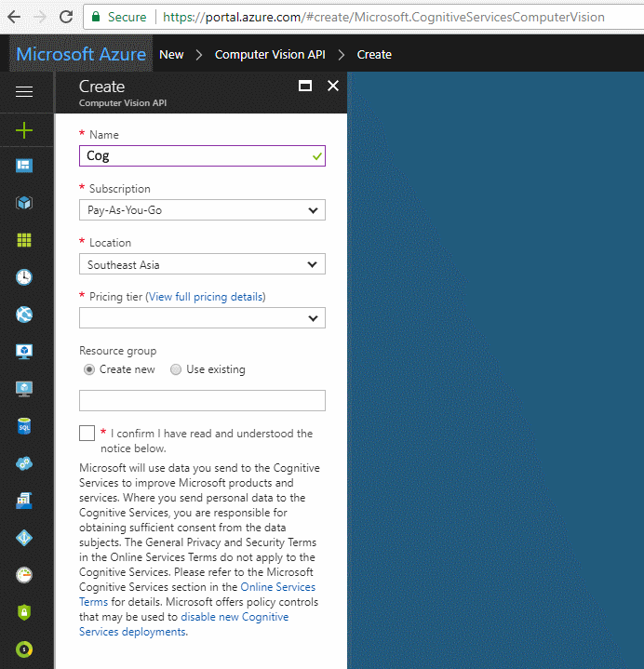644x669 pixels.
Task: Click Computer Vision API breadcrumb
Action: [270, 55]
